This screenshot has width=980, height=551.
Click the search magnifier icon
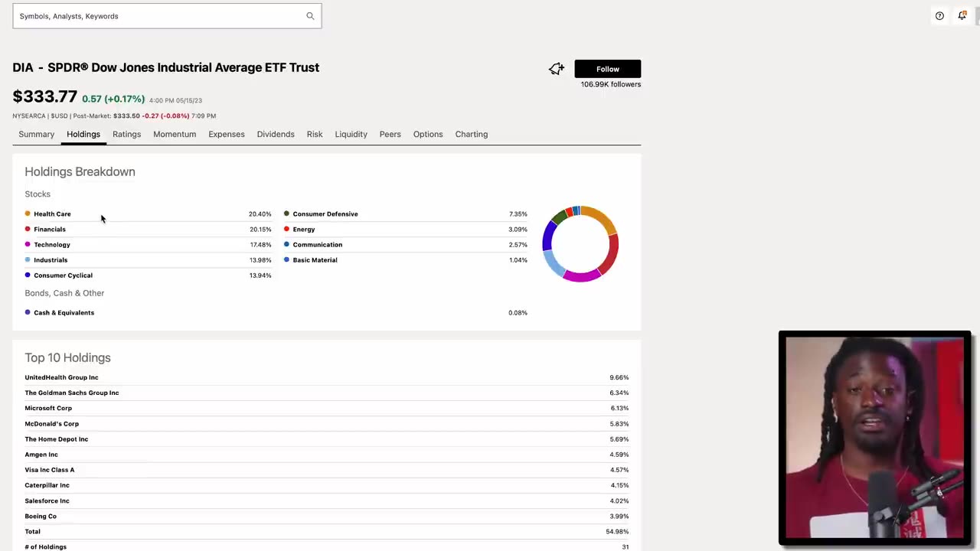[310, 16]
